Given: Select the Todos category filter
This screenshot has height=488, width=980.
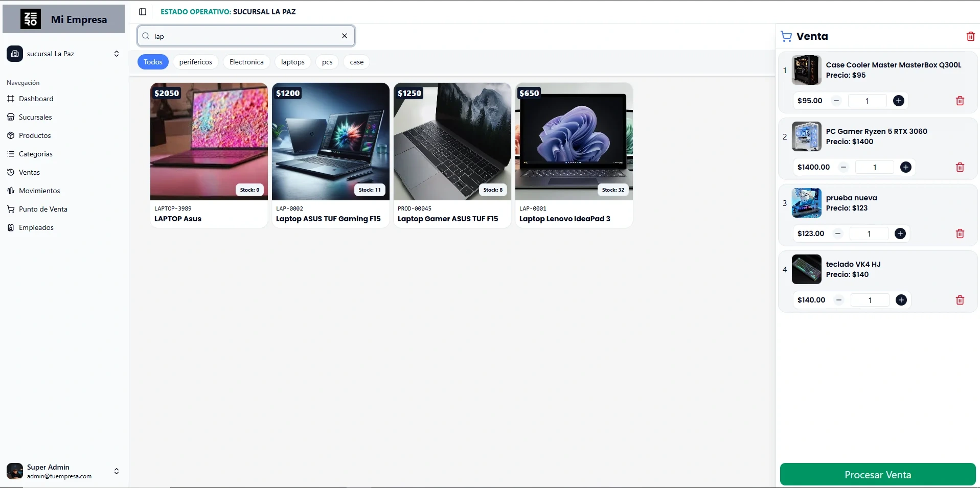Looking at the screenshot, I should (x=153, y=62).
